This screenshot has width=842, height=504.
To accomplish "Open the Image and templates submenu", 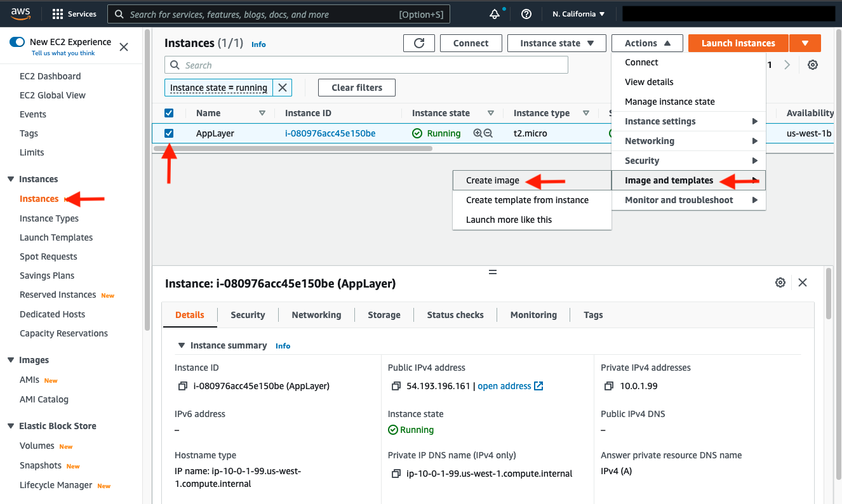I will pyautogui.click(x=688, y=180).
